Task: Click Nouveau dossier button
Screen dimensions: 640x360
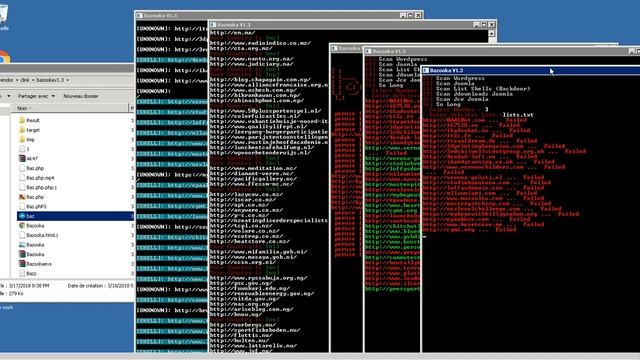Action: pos(81,96)
